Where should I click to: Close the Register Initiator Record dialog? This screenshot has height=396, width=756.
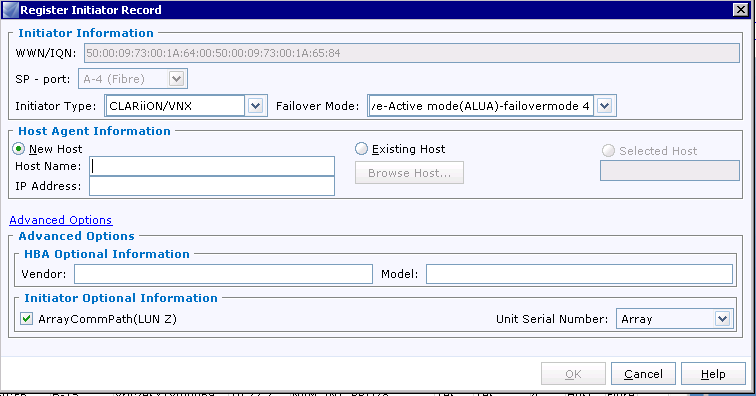pyautogui.click(x=740, y=10)
